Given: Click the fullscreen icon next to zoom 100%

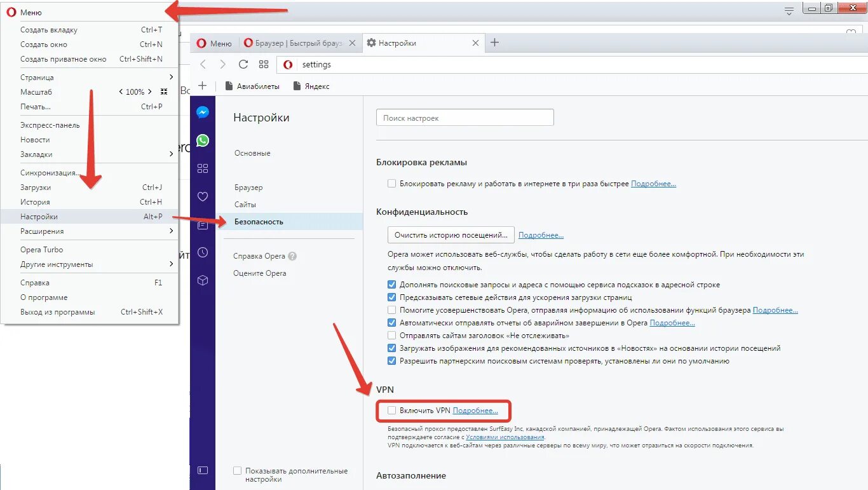Looking at the screenshot, I should tap(164, 92).
